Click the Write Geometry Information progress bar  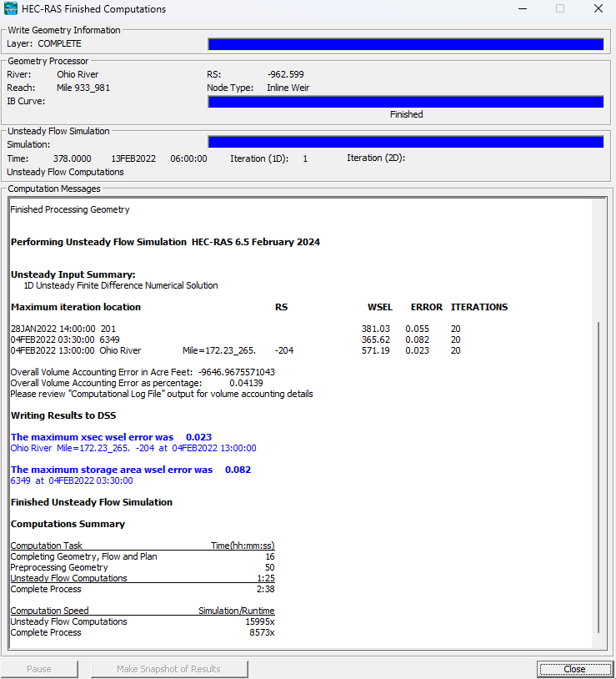[406, 44]
